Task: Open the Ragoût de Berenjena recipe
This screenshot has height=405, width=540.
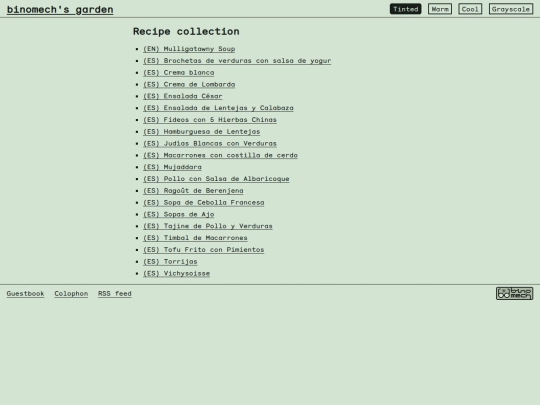Action: pos(193,190)
